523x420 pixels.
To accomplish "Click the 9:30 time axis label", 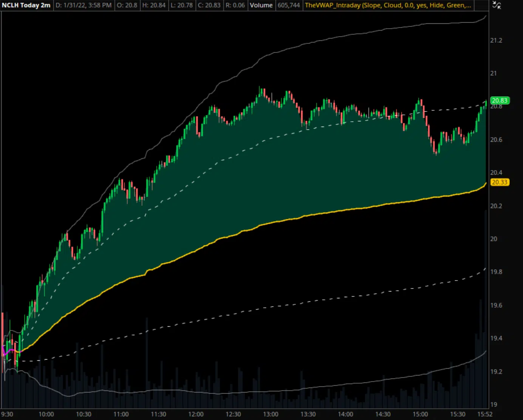I will click(x=7, y=414).
